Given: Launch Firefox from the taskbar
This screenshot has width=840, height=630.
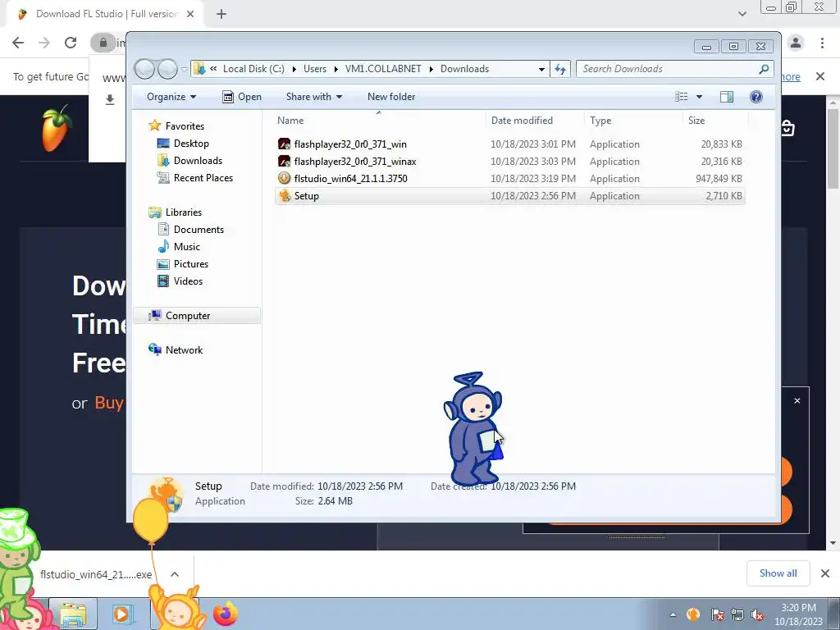Looking at the screenshot, I should click(x=226, y=614).
